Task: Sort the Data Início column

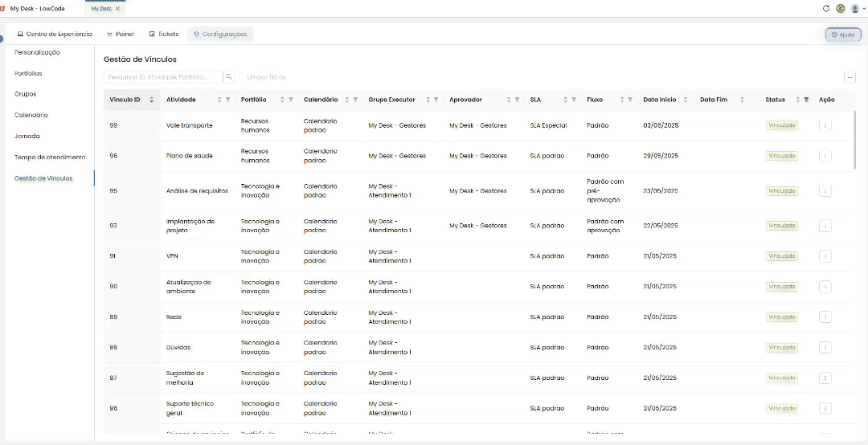Action: [686, 100]
